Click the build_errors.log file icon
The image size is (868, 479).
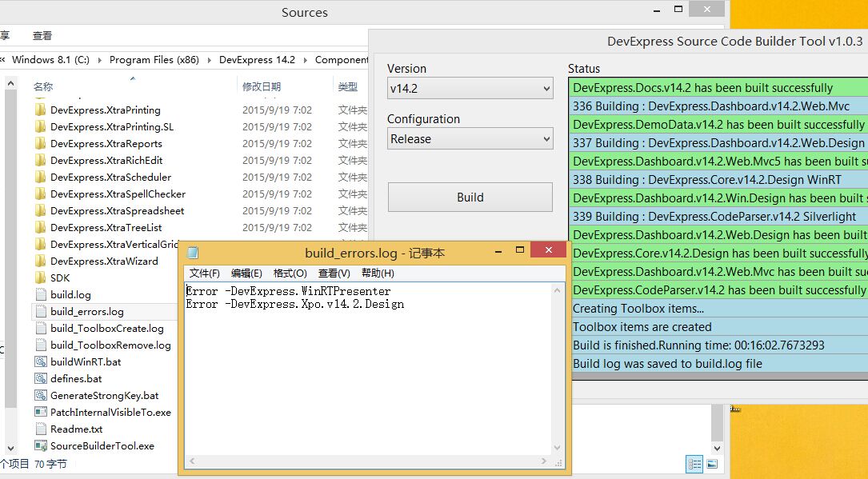click(x=41, y=311)
